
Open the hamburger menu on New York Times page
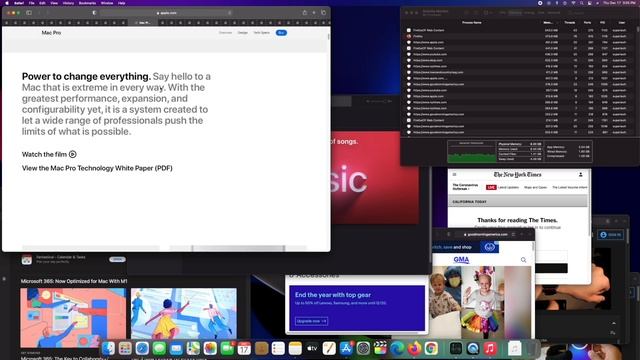[454, 174]
